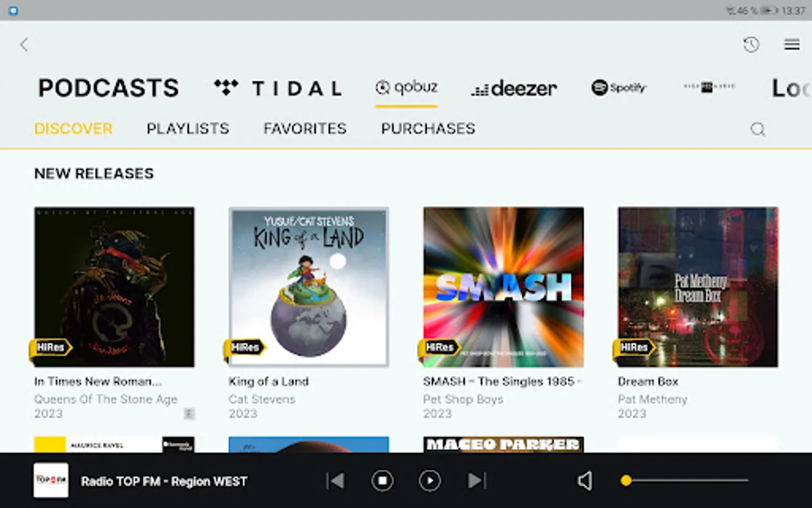Viewport: 812px width, 508px height.
Task: Skip to previous track
Action: pos(336,481)
